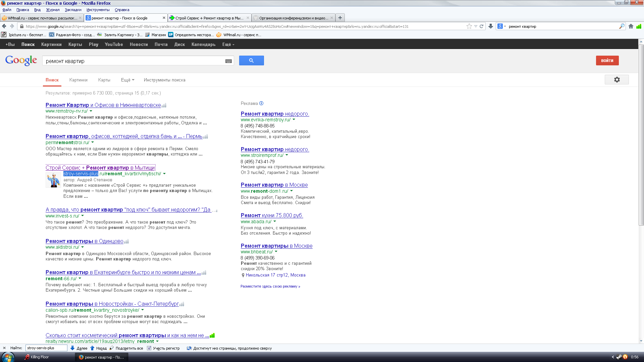Open Строй Сервис + Ремонт квартир в Мытищи result
The height and width of the screenshot is (362, 644).
[x=100, y=168]
